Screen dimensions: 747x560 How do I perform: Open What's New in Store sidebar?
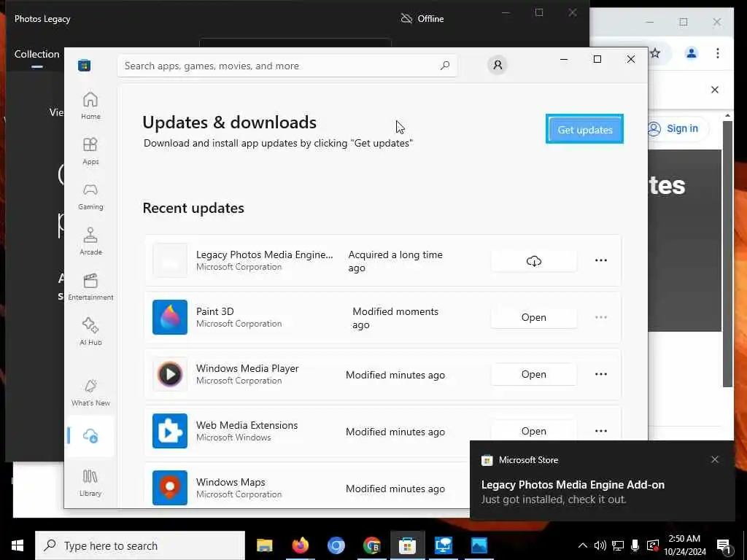click(90, 393)
